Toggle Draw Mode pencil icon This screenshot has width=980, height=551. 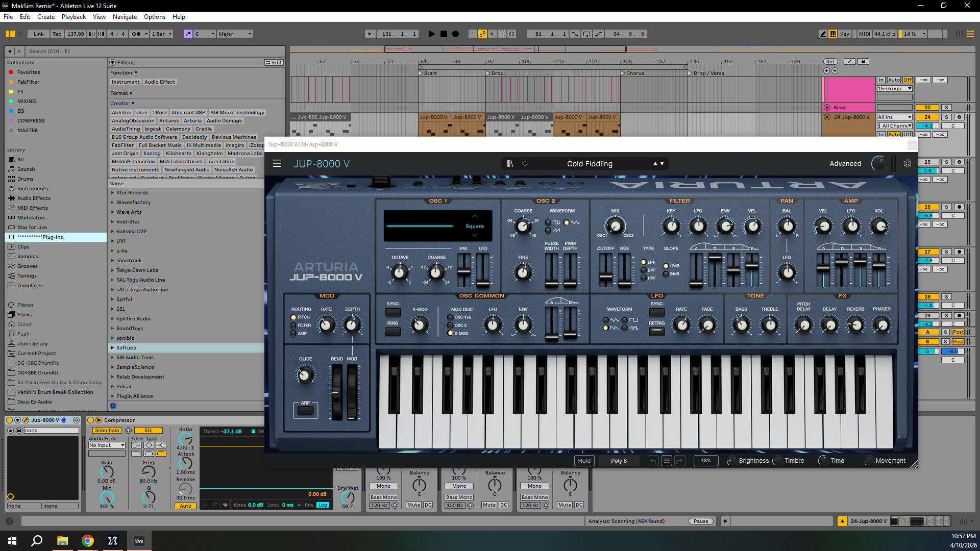[x=823, y=34]
